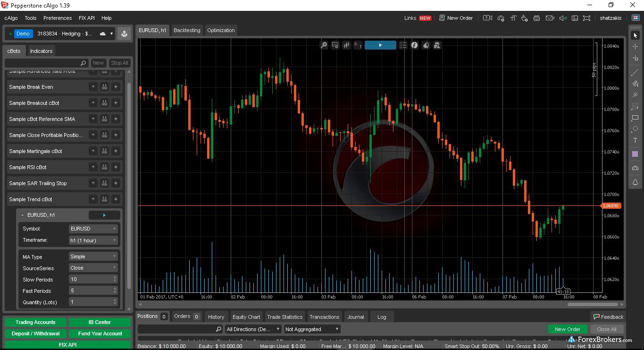
Task: Add instance to Sample cBot Reference SMA
Action: point(116,119)
